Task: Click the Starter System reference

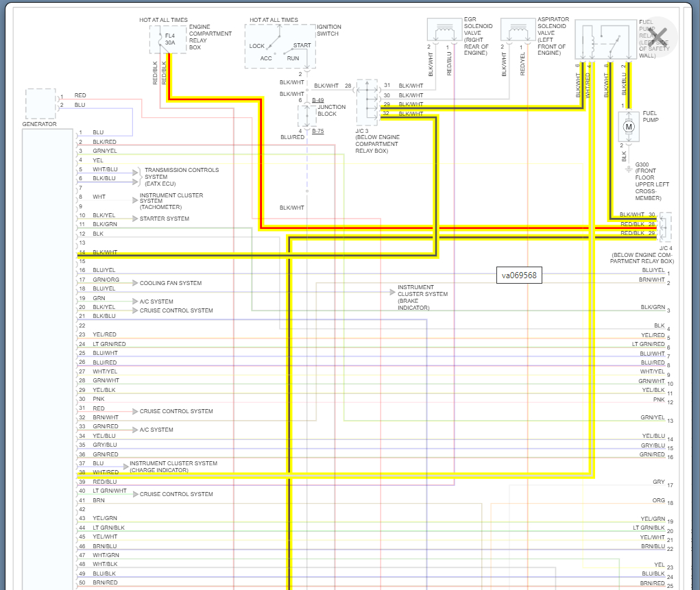Action: (165, 219)
